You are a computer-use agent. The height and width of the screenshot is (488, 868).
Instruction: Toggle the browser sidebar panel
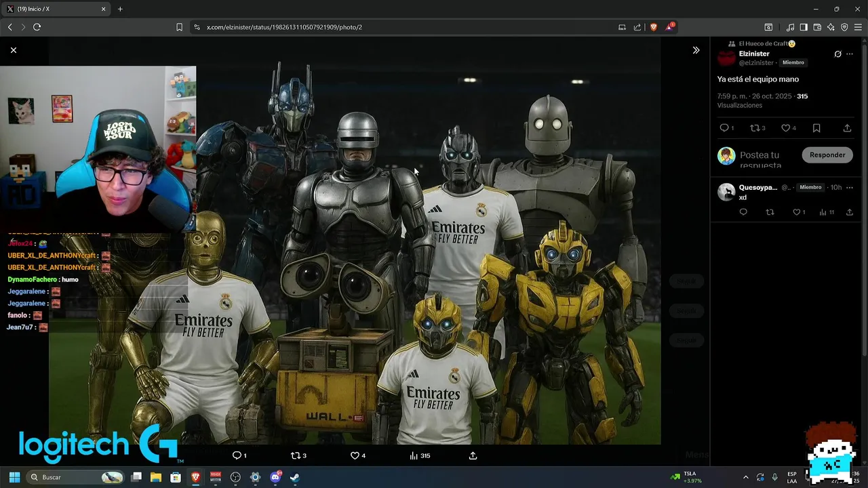point(804,27)
